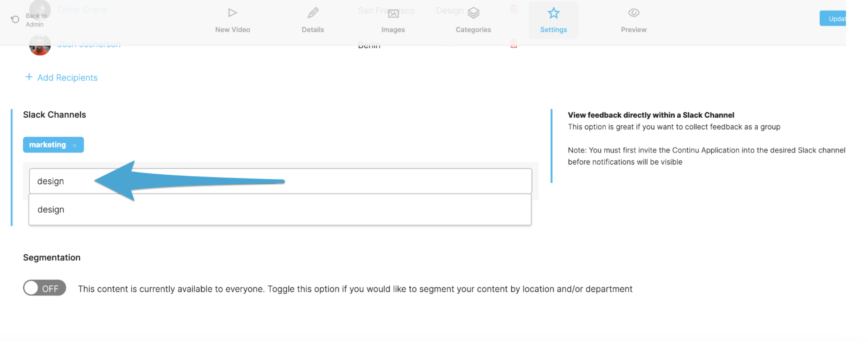Click 'View feedback directly within a Slack Channel' text
The image size is (868, 341).
[x=651, y=115]
